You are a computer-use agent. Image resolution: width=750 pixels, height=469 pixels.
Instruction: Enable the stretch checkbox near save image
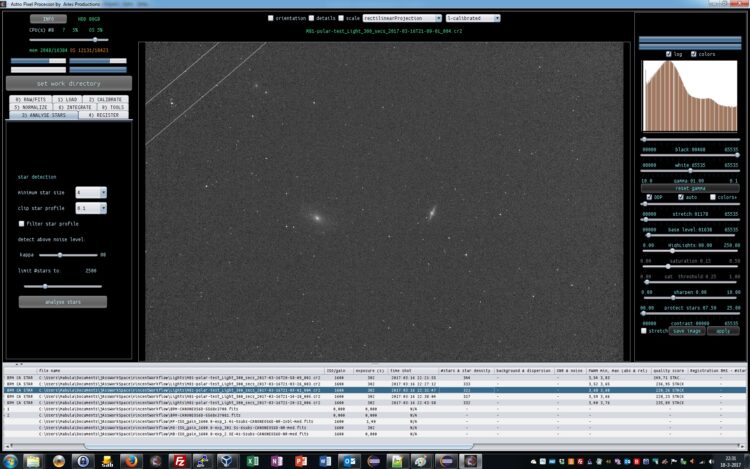tap(644, 331)
